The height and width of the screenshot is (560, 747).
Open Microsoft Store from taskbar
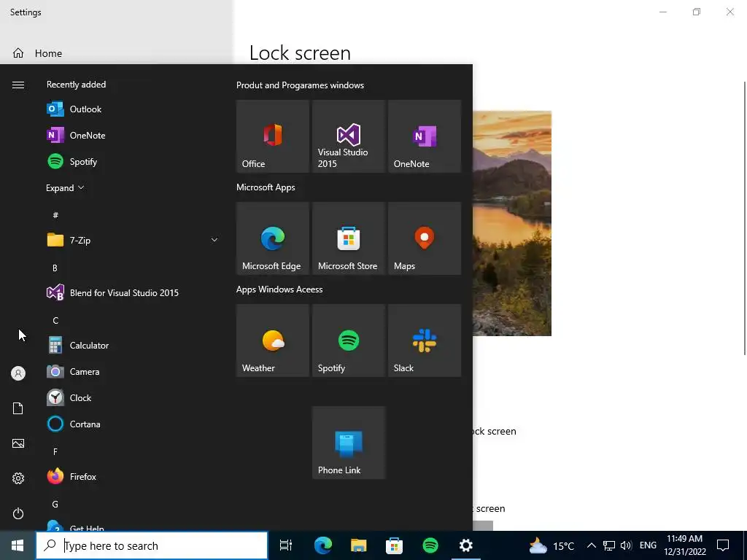[394, 545]
